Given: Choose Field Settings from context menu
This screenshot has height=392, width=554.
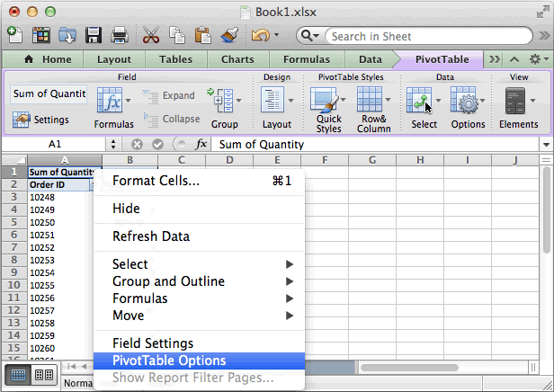Looking at the screenshot, I should pyautogui.click(x=200, y=343).
